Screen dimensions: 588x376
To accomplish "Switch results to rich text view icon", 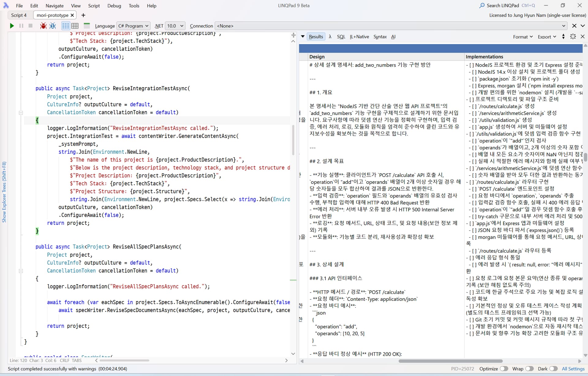I will click(x=66, y=26).
